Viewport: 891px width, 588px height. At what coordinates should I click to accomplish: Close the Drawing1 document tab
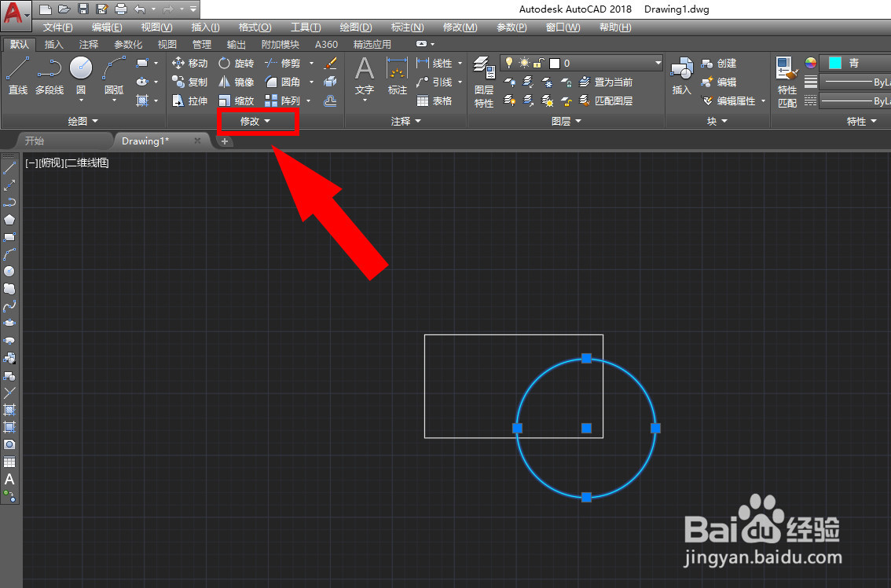point(197,141)
